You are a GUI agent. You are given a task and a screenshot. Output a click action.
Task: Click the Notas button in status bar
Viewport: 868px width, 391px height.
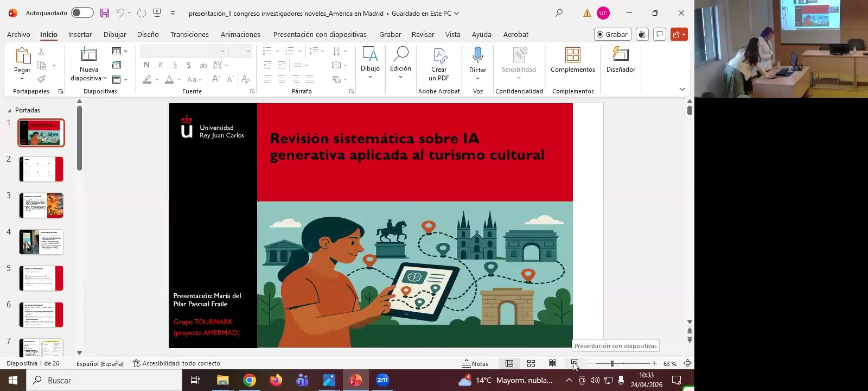475,364
